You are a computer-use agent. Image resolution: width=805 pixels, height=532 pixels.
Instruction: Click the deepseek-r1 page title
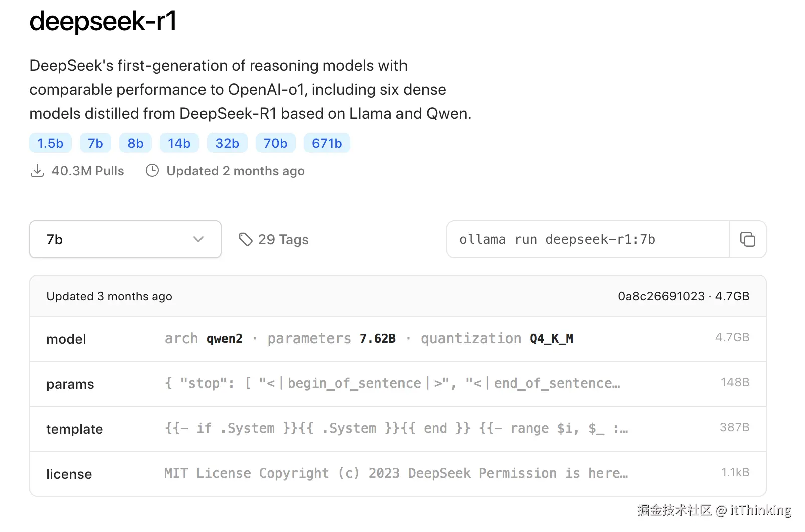(103, 21)
